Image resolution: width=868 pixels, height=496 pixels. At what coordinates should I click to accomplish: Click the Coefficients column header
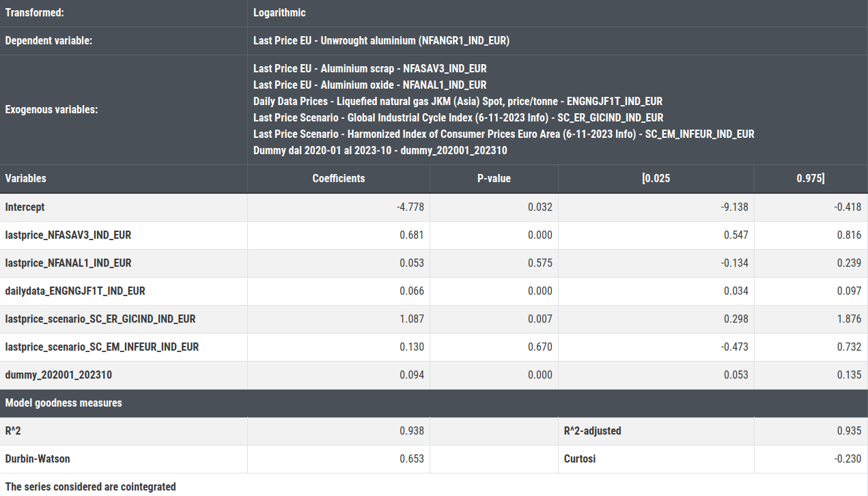tap(339, 179)
